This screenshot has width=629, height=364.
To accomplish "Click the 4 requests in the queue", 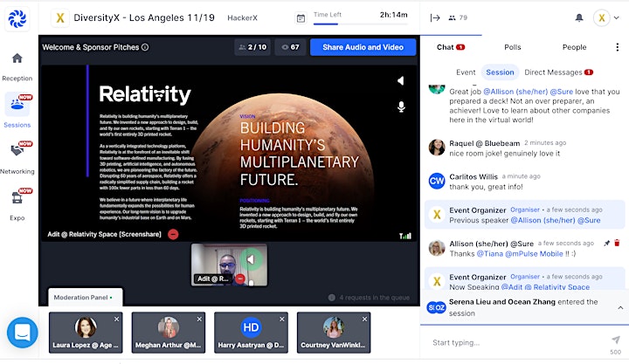I will tap(370, 298).
